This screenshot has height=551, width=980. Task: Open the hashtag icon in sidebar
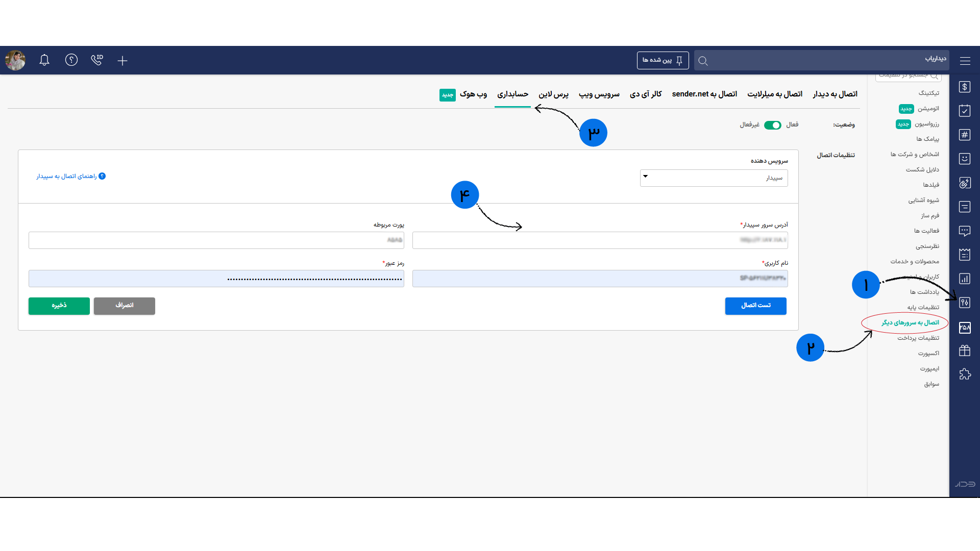(x=964, y=135)
